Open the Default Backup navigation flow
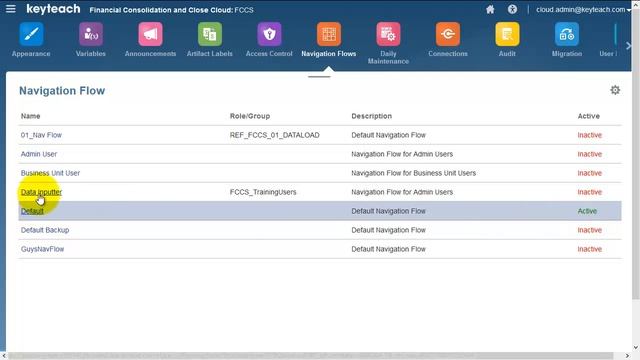This screenshot has height=360, width=640. coord(45,230)
